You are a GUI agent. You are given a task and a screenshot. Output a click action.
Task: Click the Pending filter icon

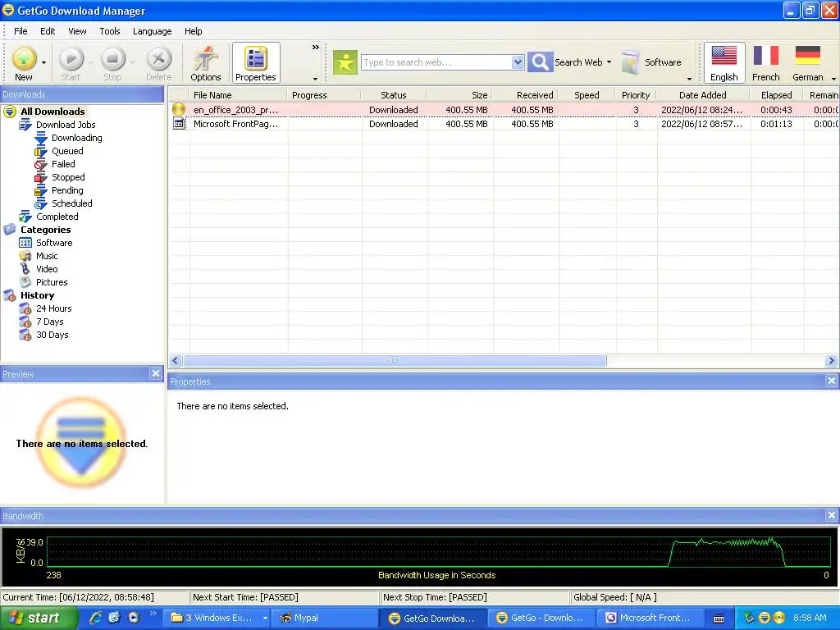[x=41, y=190]
